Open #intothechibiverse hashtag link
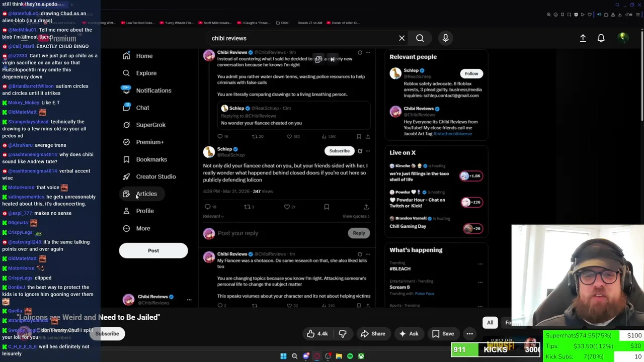The image size is (644, 362). tap(452, 134)
